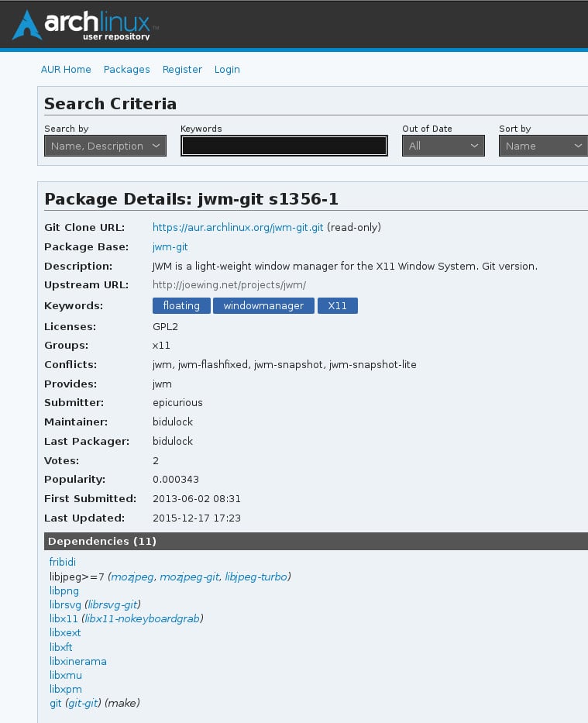Open the libxmu dependency link

(65, 675)
